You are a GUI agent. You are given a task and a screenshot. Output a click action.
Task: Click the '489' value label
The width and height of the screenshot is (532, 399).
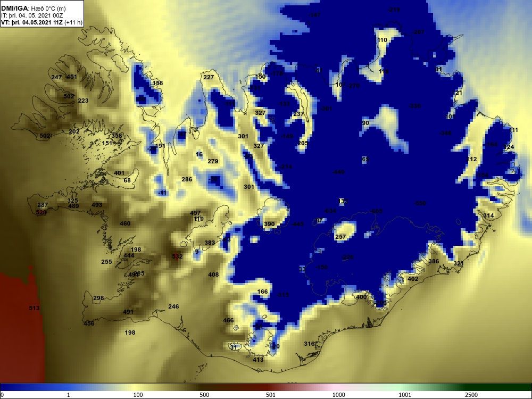click(73, 206)
